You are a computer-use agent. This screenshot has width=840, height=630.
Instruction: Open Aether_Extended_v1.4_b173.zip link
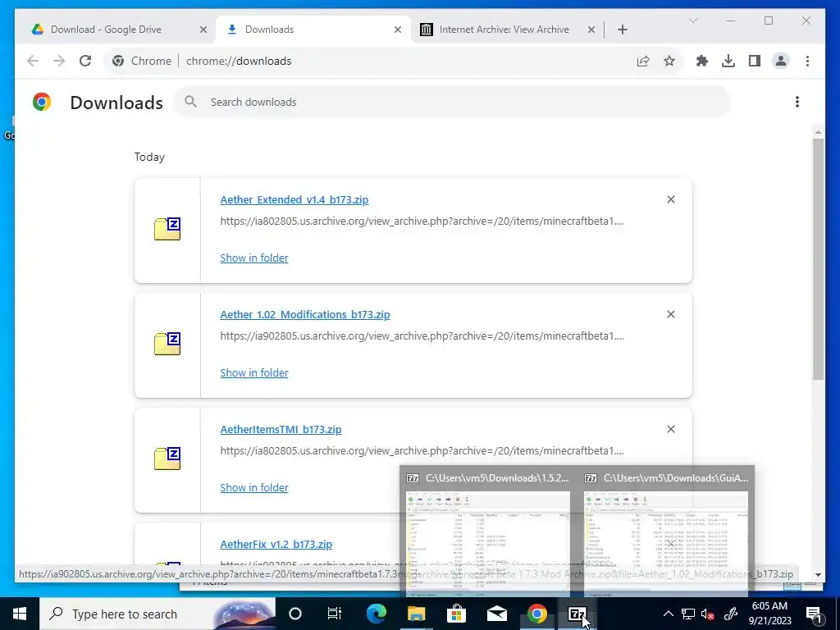coord(294,200)
